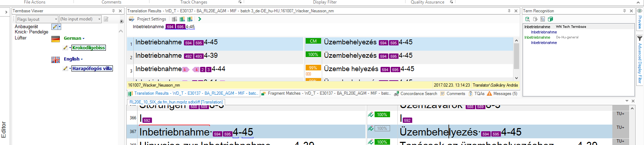
Task: Click the CM match status badge
Action: (313, 41)
